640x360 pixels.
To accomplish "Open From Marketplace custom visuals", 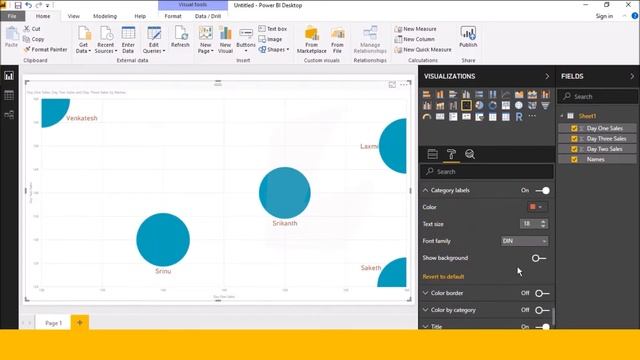I will click(x=311, y=40).
